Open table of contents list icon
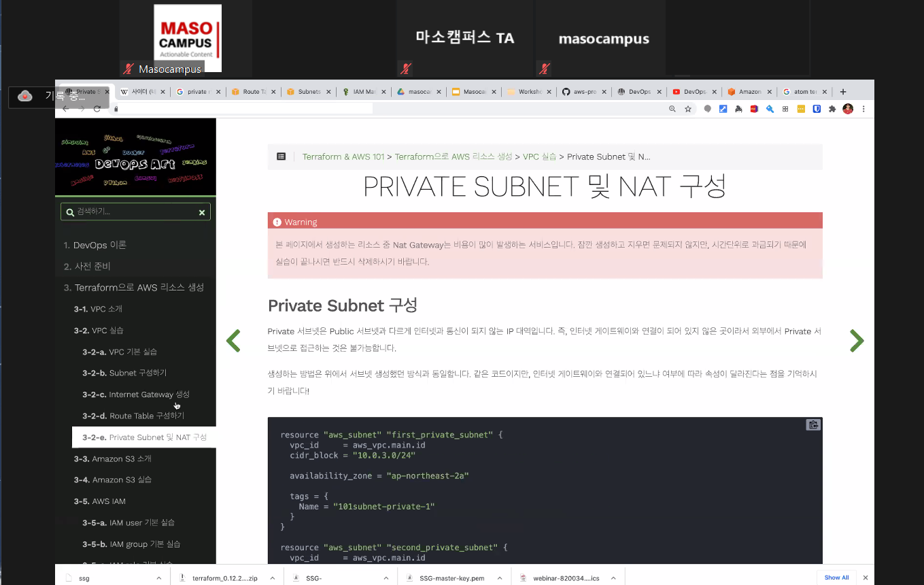This screenshot has height=585, width=924. [281, 156]
